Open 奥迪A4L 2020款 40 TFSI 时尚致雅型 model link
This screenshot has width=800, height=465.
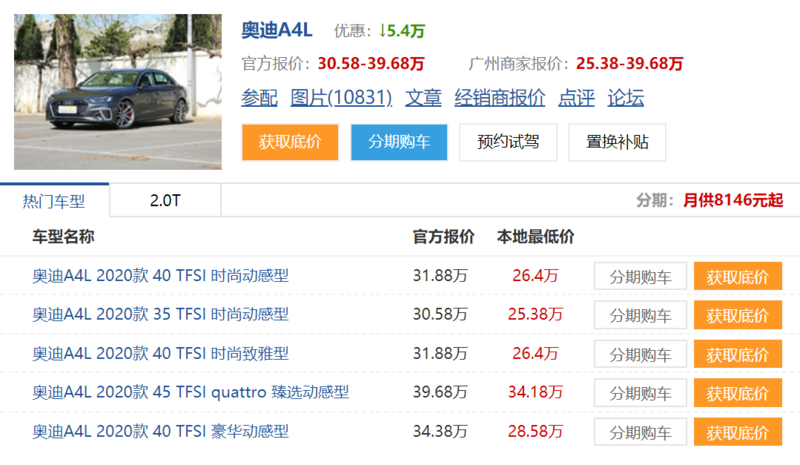(x=161, y=353)
